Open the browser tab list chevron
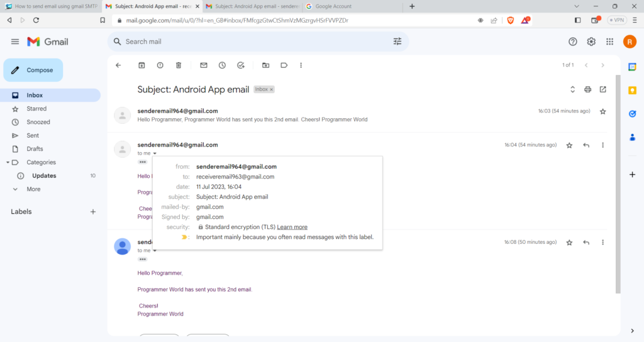Screen dimensions: 644x342 coord(577,6)
